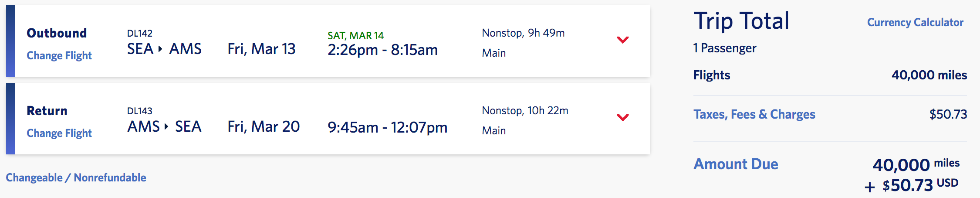The width and height of the screenshot is (980, 198).
Task: Expand the return DL143 flight details chevron
Action: [x=623, y=117]
